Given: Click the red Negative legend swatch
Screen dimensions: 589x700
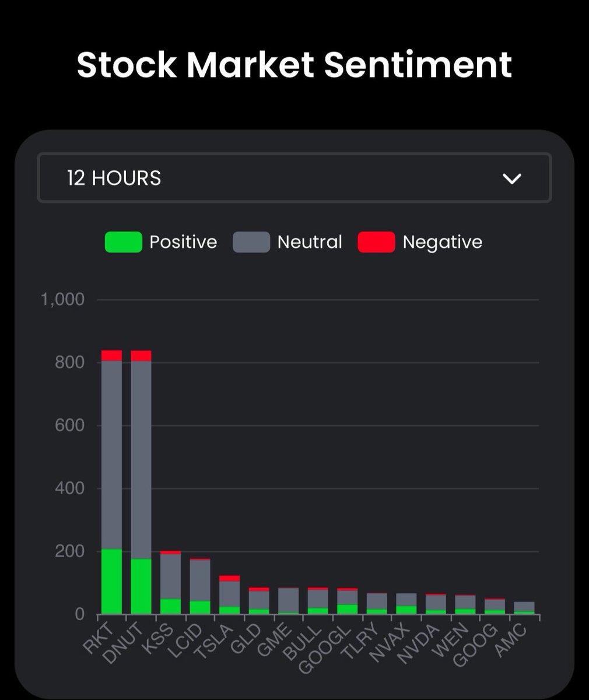Looking at the screenshot, I should coord(376,242).
